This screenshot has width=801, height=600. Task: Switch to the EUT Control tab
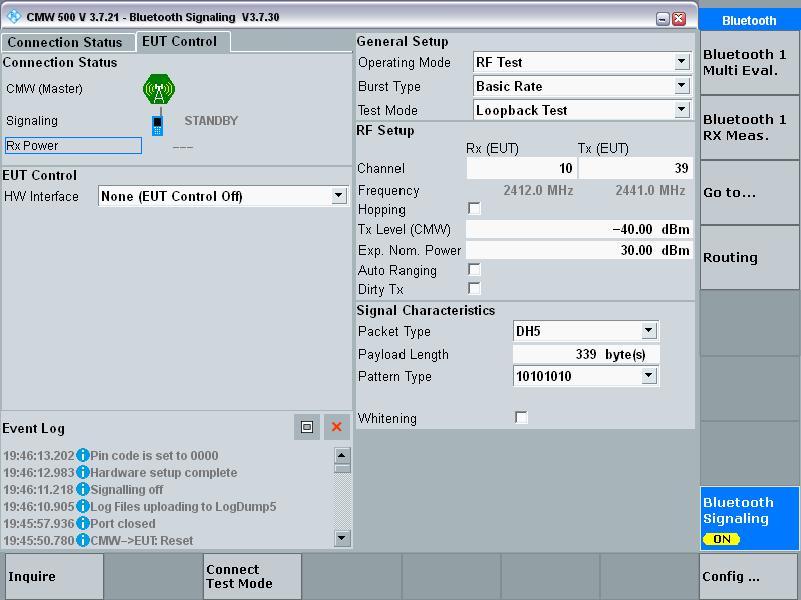[183, 41]
